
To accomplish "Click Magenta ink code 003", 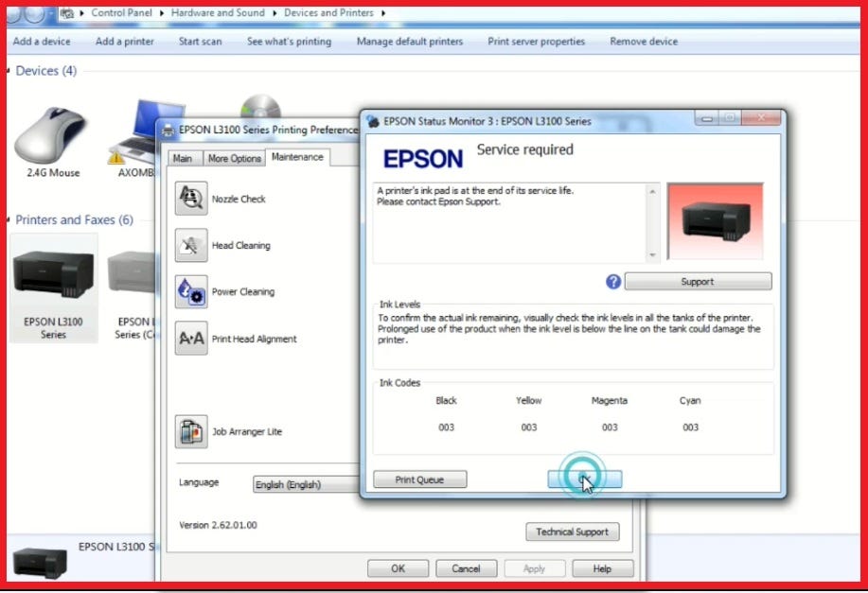I will 610,427.
